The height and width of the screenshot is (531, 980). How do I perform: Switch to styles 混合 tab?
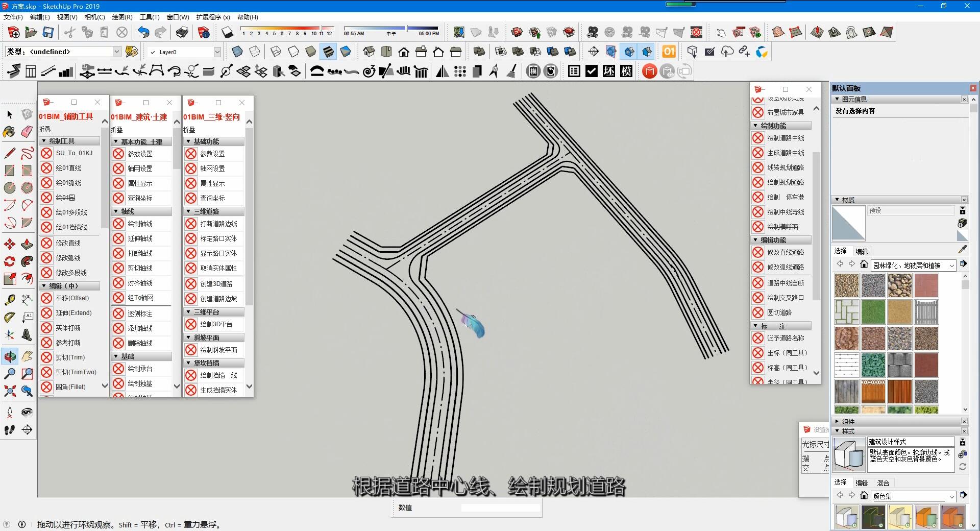pos(883,483)
